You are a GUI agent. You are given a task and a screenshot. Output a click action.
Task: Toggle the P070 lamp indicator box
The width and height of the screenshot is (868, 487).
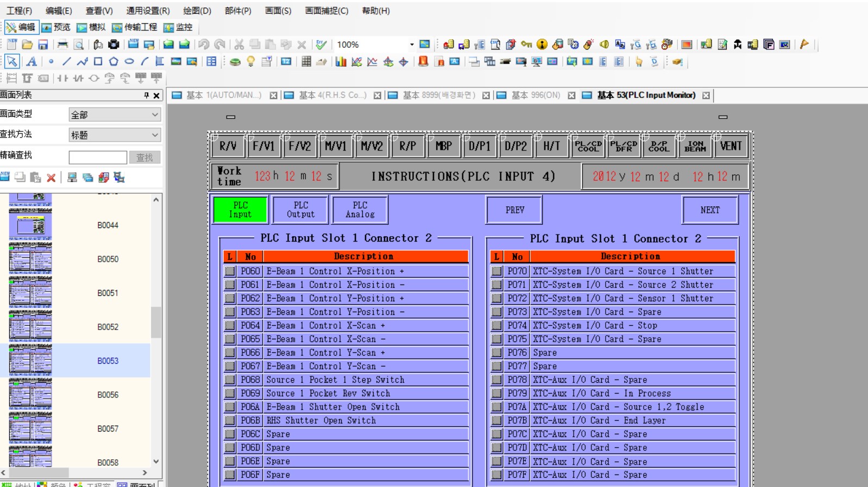tap(496, 271)
